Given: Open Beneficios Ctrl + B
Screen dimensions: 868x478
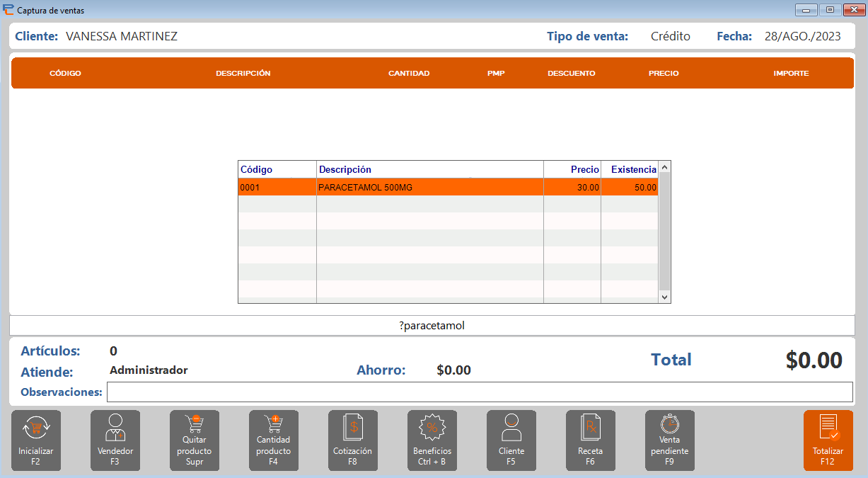Looking at the screenshot, I should (432, 440).
